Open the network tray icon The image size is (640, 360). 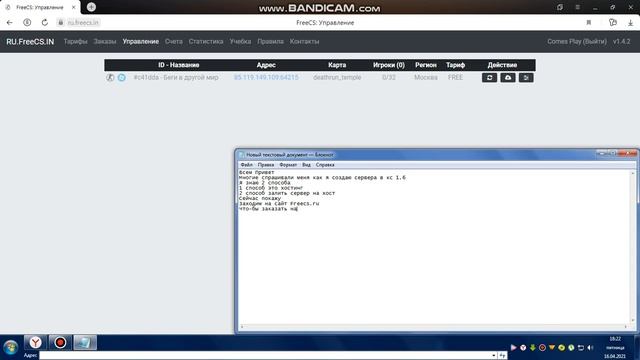(x=580, y=347)
